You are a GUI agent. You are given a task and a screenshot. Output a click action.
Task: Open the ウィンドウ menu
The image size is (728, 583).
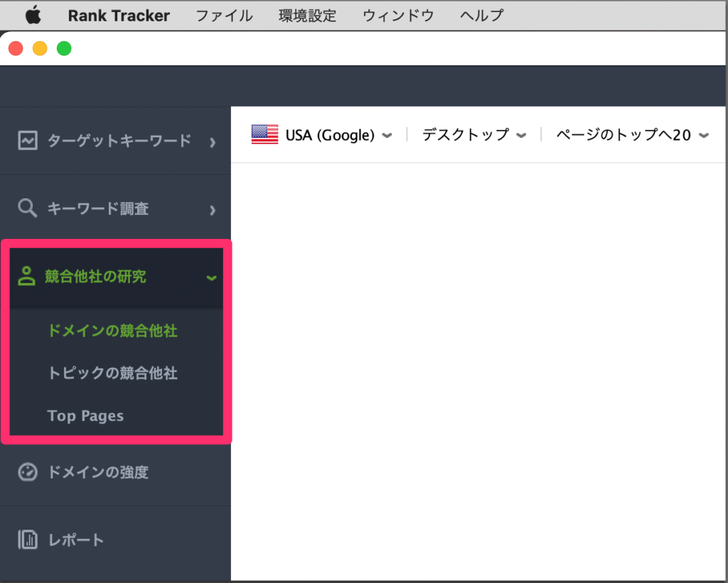click(x=398, y=16)
